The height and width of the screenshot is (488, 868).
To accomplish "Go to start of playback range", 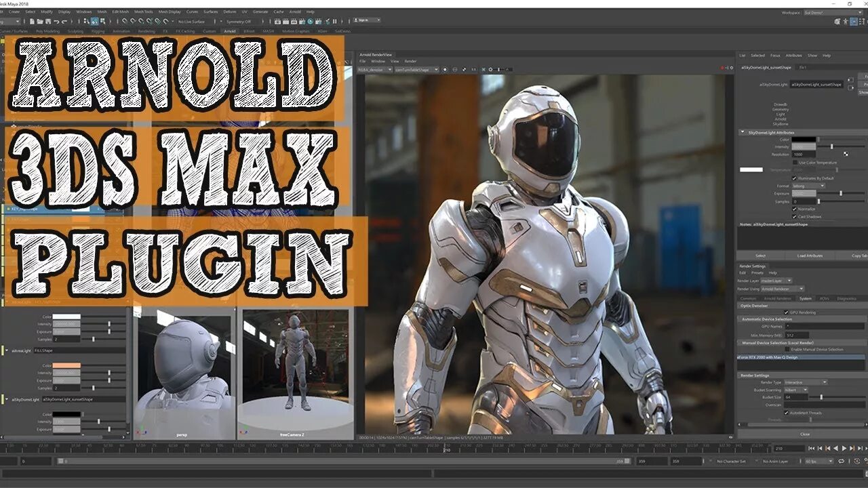I will click(x=811, y=448).
